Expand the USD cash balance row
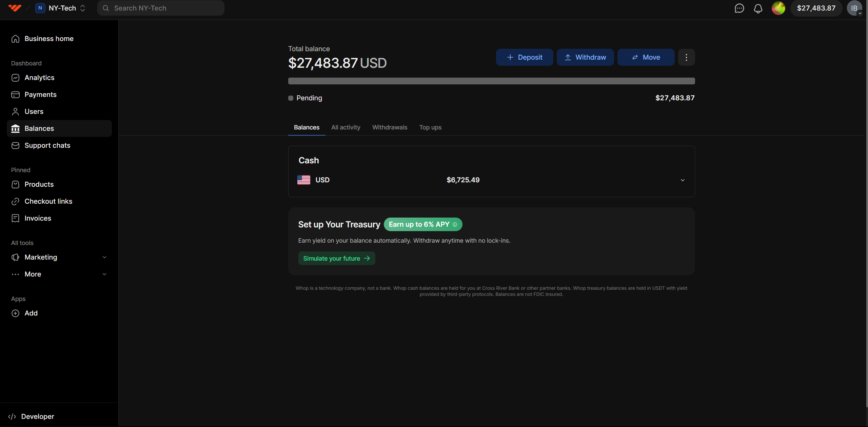 point(682,180)
